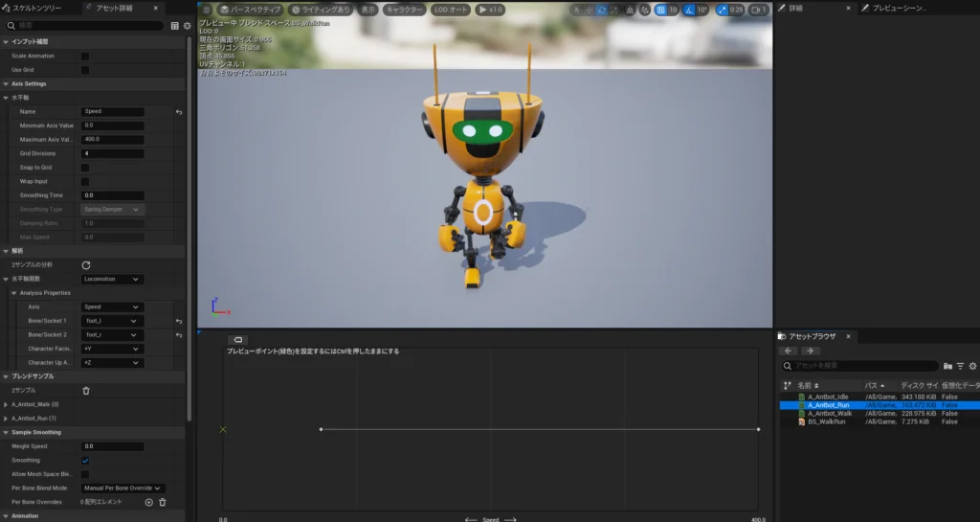Reset the axis Name to default
This screenshot has height=522, width=980.
[179, 112]
